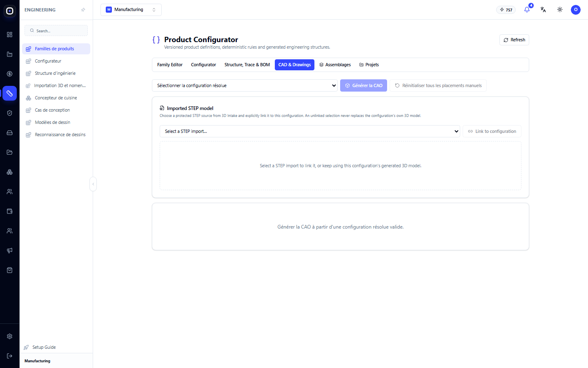Switch to the Assemblages tab
This screenshot has width=588, height=368.
pyautogui.click(x=335, y=65)
